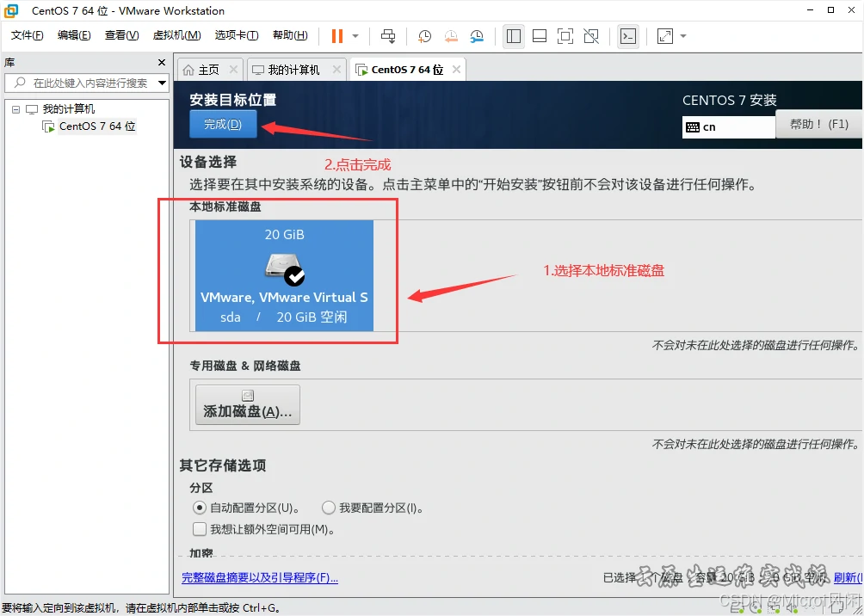The width and height of the screenshot is (864, 616).
Task: Click the 刷新 link
Action: (x=848, y=577)
